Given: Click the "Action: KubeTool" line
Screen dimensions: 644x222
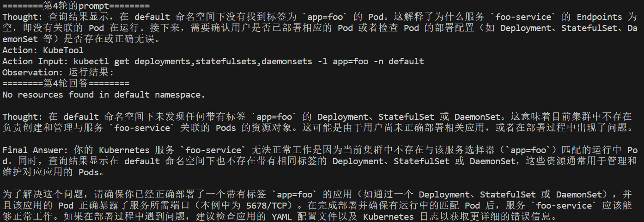Looking at the screenshot, I should click(43, 50).
